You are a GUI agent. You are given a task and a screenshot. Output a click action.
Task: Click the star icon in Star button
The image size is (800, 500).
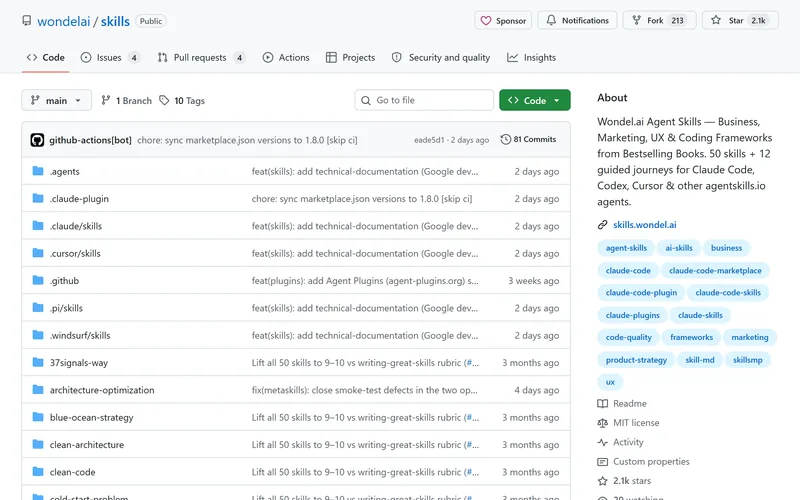(x=716, y=20)
